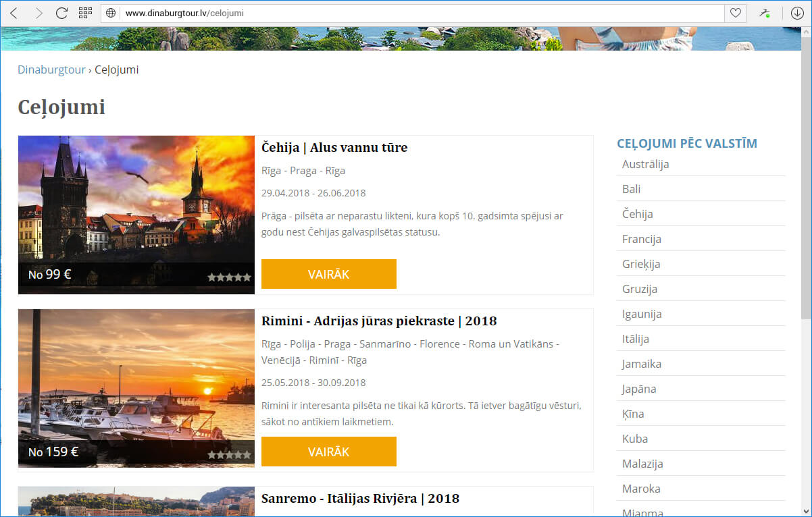Choose Japāna from country sidebar
Image resolution: width=812 pixels, height=517 pixels.
click(639, 389)
